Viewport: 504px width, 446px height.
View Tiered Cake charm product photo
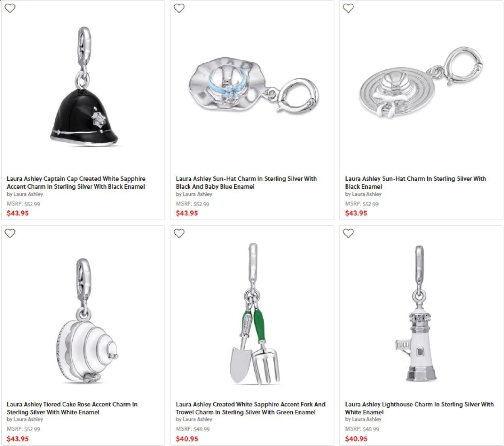pyautogui.click(x=85, y=321)
